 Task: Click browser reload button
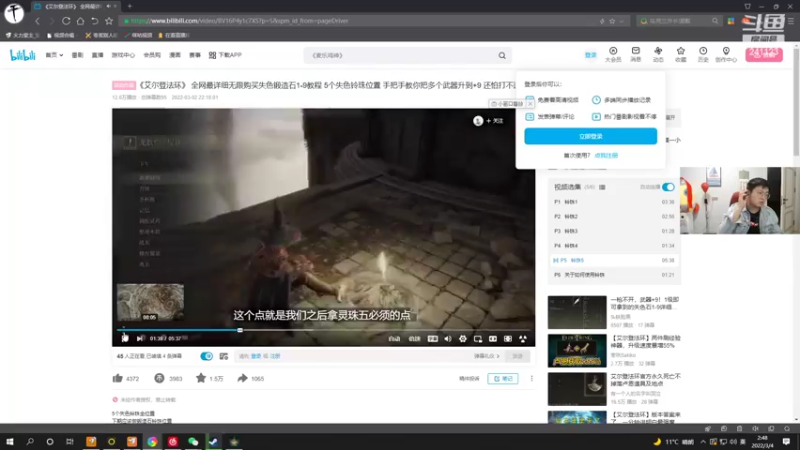point(66,21)
